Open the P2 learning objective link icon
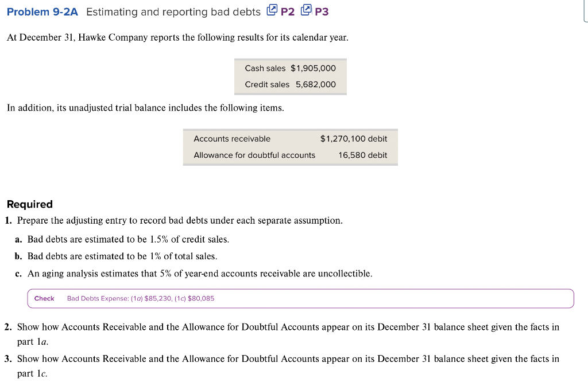This screenshot has width=588, height=386. tap(272, 10)
